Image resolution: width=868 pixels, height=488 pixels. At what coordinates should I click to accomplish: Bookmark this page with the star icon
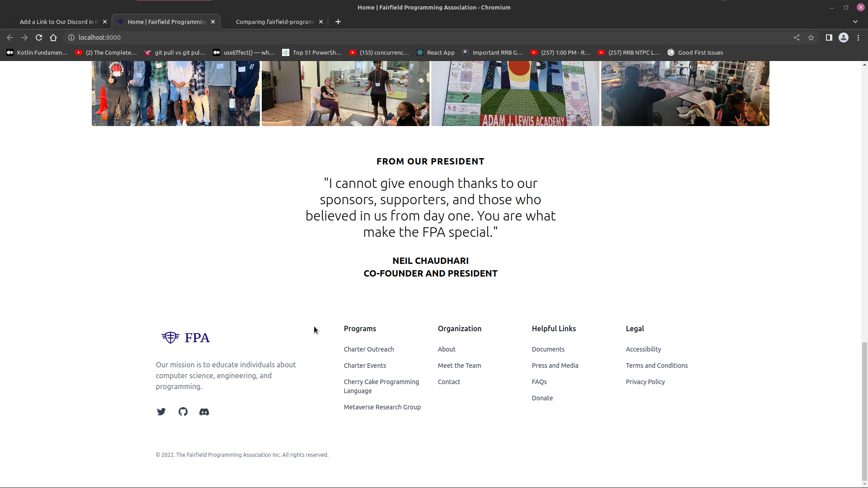click(811, 38)
